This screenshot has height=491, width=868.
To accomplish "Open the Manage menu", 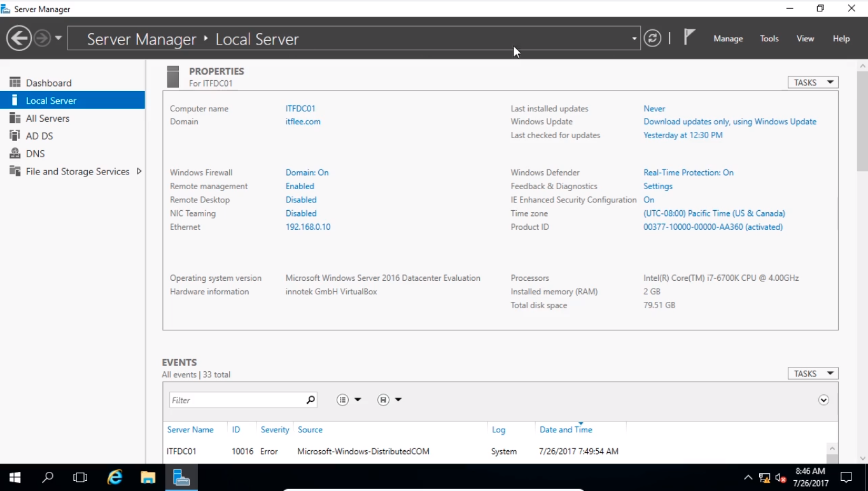I will [728, 39].
